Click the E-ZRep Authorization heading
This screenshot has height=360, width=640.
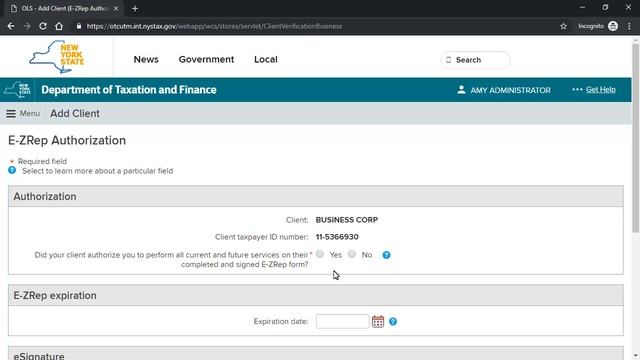[x=67, y=140]
